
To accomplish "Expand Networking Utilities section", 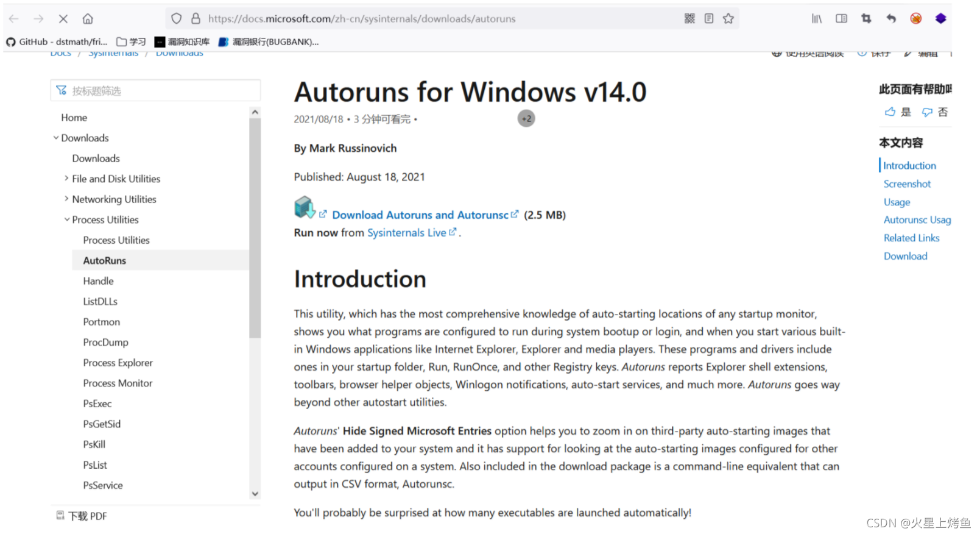I will click(x=67, y=199).
